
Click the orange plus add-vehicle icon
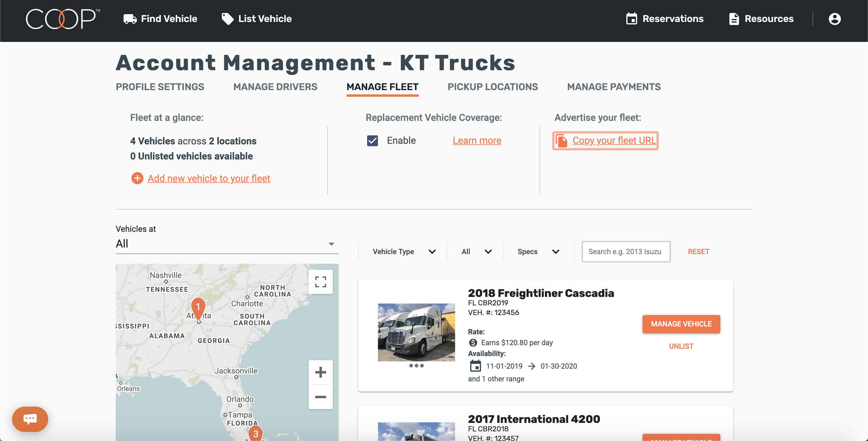point(137,178)
